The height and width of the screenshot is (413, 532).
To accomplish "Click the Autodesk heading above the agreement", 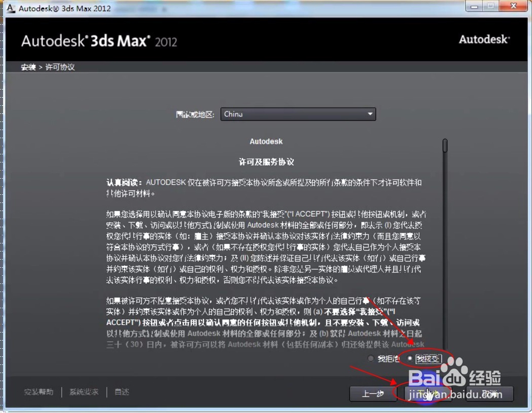I will 266,141.
